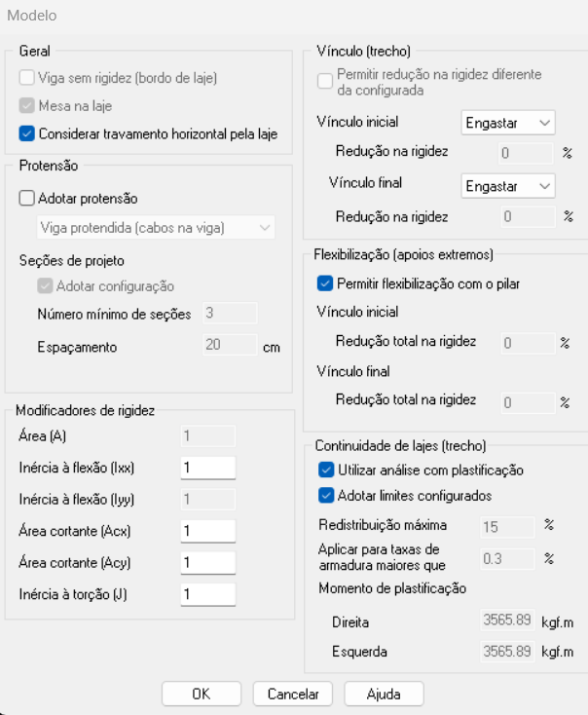Select the Área cortante (Acy) input

point(208,562)
